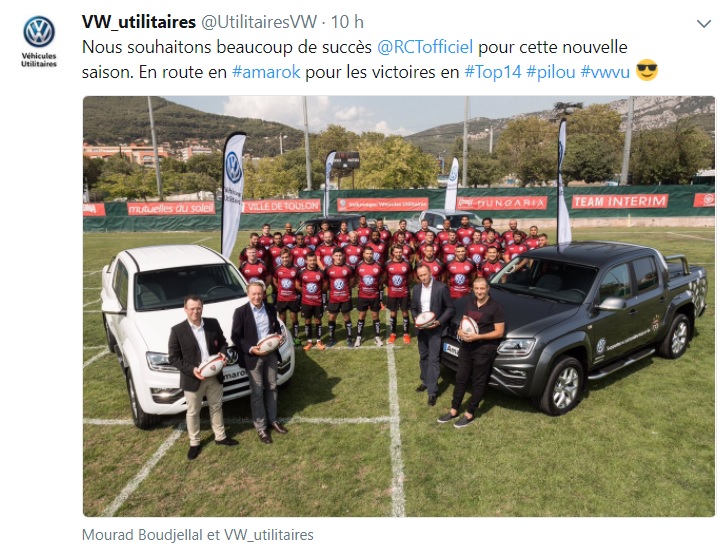
Task: Click the sunglasses emoji in tweet
Action: coord(647,70)
